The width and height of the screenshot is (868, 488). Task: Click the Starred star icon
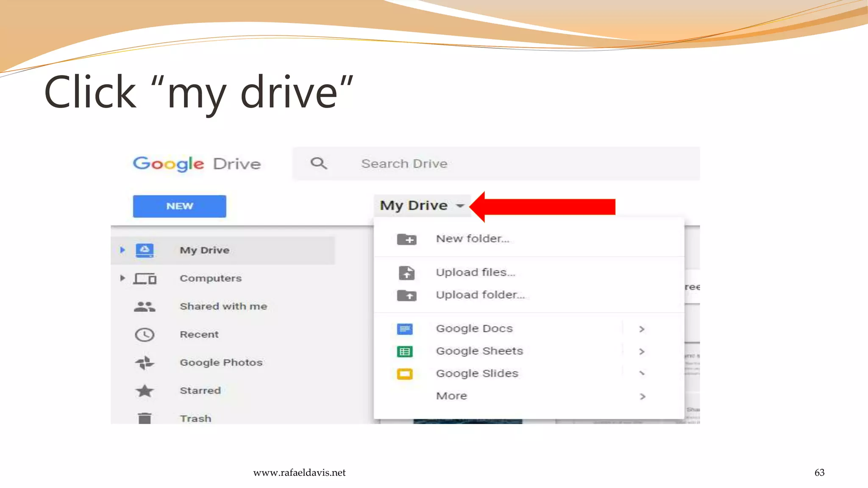pyautogui.click(x=145, y=391)
